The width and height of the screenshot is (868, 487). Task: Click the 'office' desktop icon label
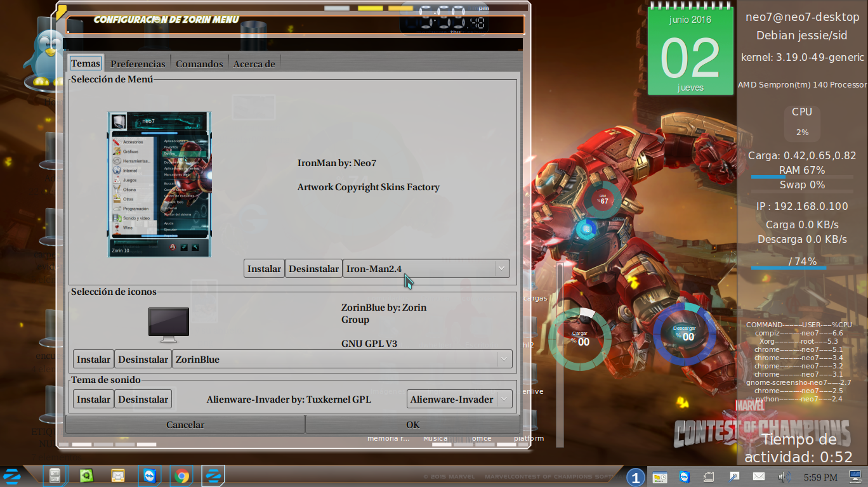[x=482, y=438]
